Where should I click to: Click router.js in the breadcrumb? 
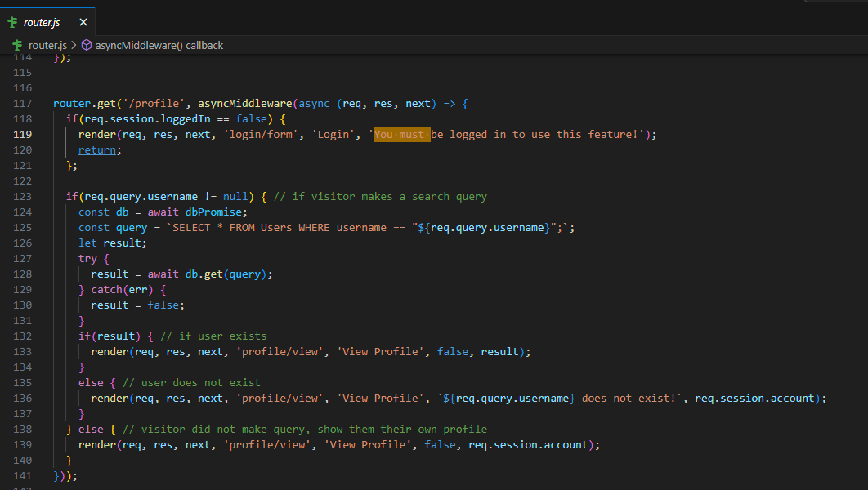(x=47, y=46)
